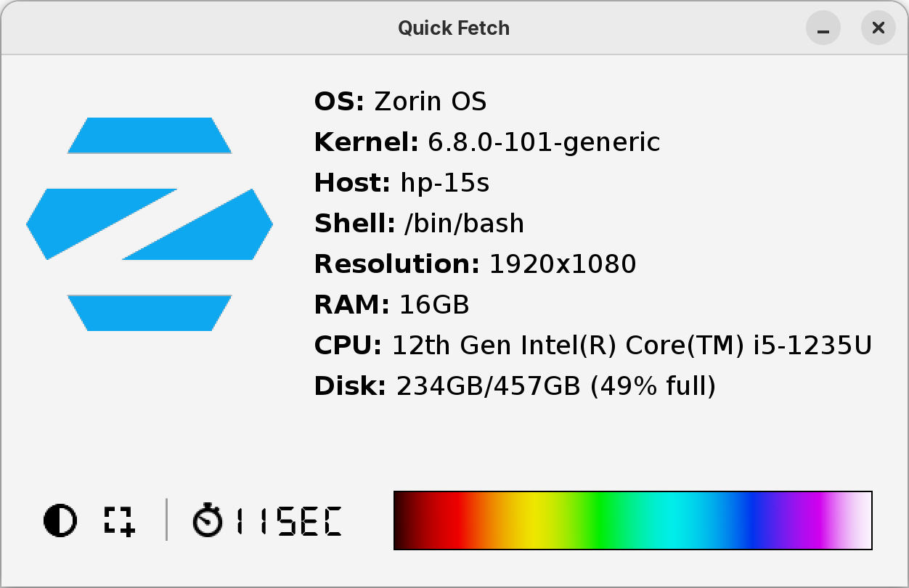Click the top trapezoid of the Zorin logo
This screenshot has width=909, height=588.
tap(149, 134)
